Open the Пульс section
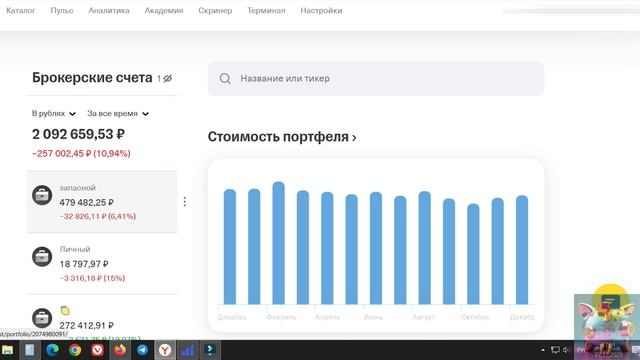Viewport: 640px width, 360px height. [x=62, y=11]
